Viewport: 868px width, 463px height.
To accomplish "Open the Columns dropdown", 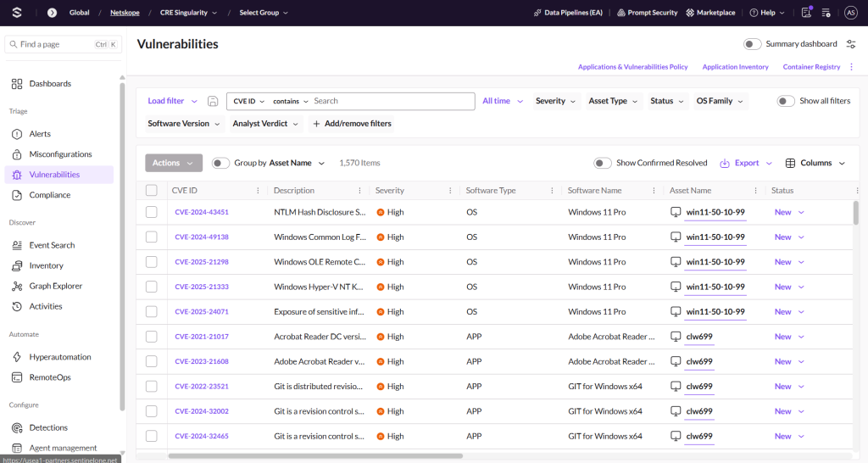I will [815, 163].
